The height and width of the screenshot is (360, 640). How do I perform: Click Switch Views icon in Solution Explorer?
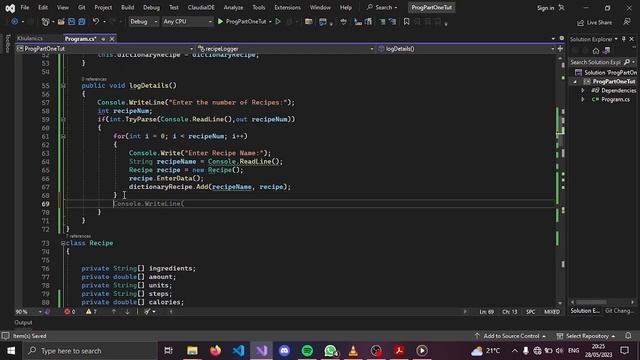607,51
